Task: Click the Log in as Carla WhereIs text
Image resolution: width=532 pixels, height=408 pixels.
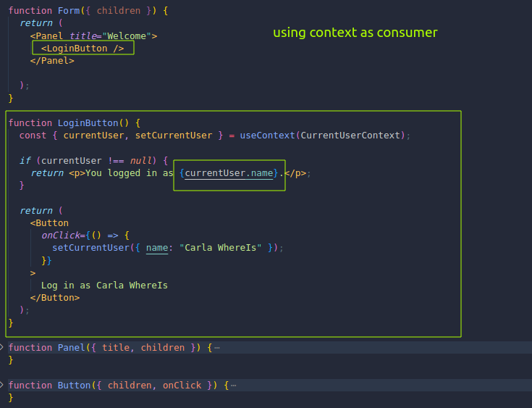Action: coord(104,286)
